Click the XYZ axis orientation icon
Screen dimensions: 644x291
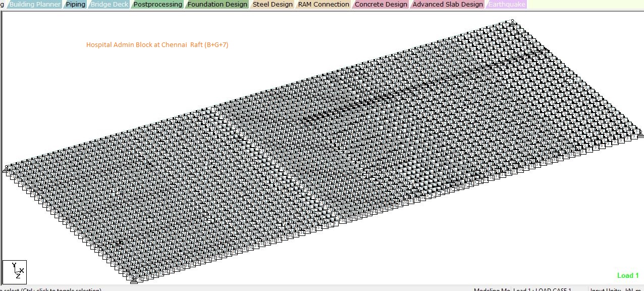(x=14, y=272)
